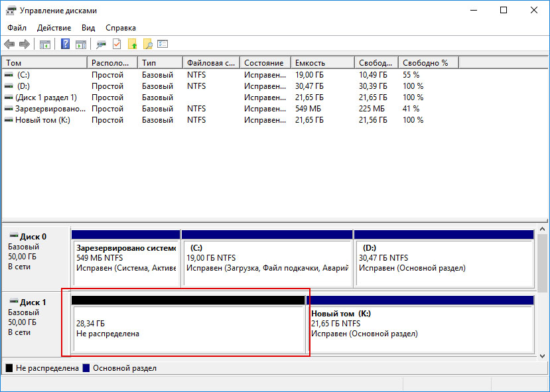Click the list view settings toolbar icon
The image size is (550, 392).
pyautogui.click(x=163, y=44)
